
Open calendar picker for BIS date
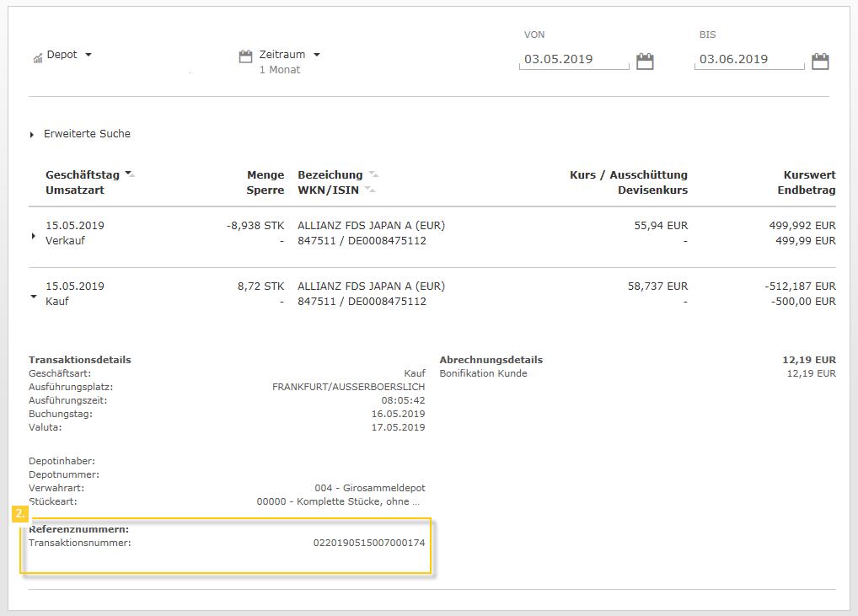click(820, 61)
